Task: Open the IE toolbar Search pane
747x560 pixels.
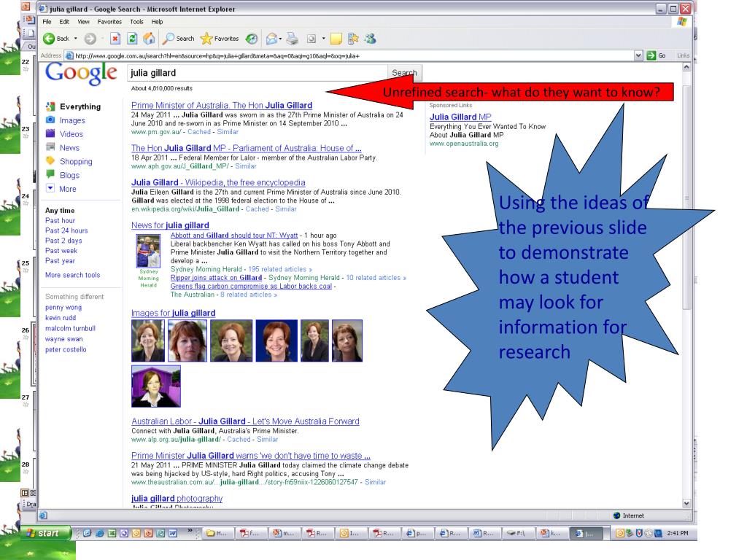Action: point(179,39)
